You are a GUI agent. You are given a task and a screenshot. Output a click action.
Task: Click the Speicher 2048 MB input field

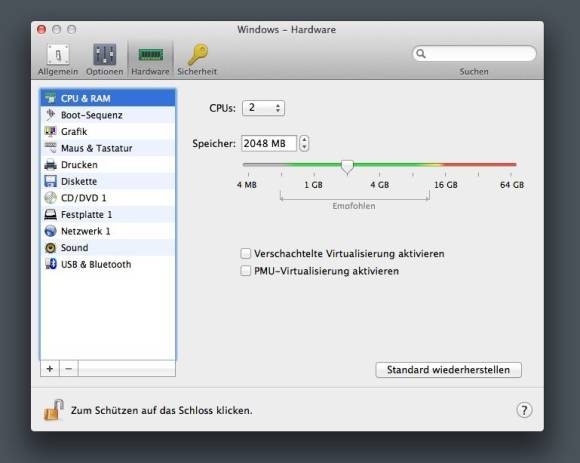(269, 143)
